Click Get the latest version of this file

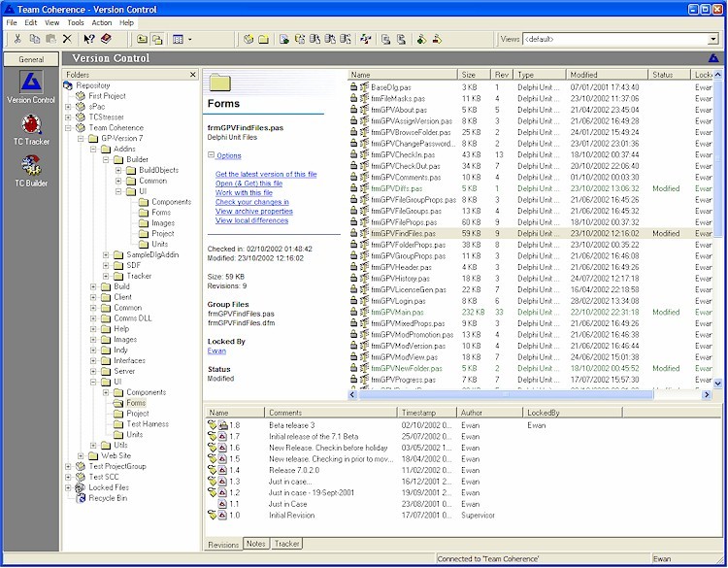point(266,174)
